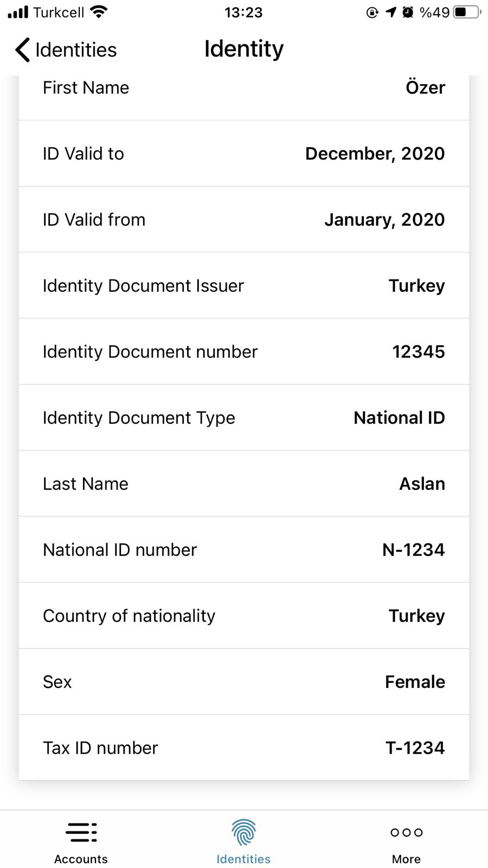488x868 pixels.
Task: Tap the Last Name row showing Aslan
Action: click(x=244, y=483)
